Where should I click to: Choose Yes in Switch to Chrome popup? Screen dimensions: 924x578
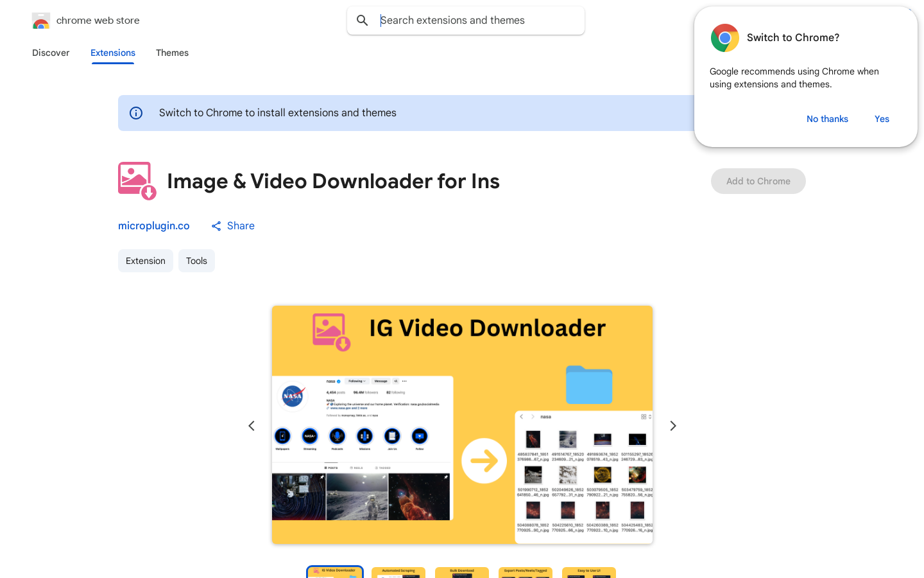coord(882,119)
